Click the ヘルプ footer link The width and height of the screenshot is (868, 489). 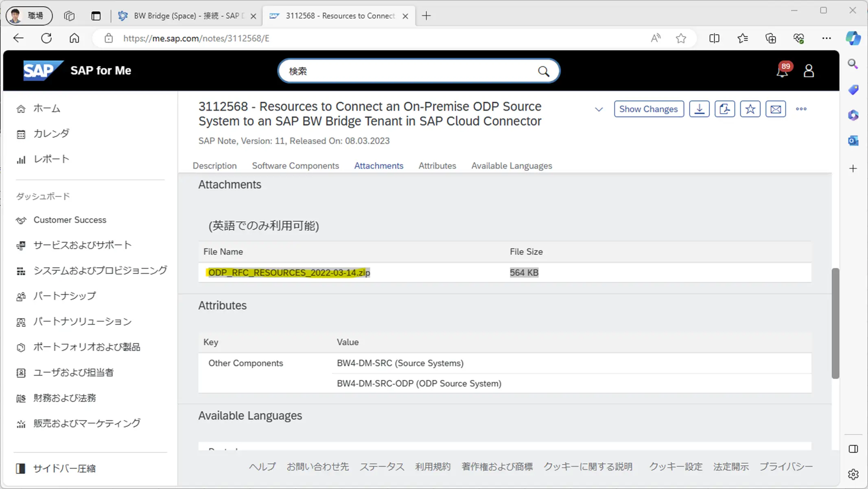point(262,467)
